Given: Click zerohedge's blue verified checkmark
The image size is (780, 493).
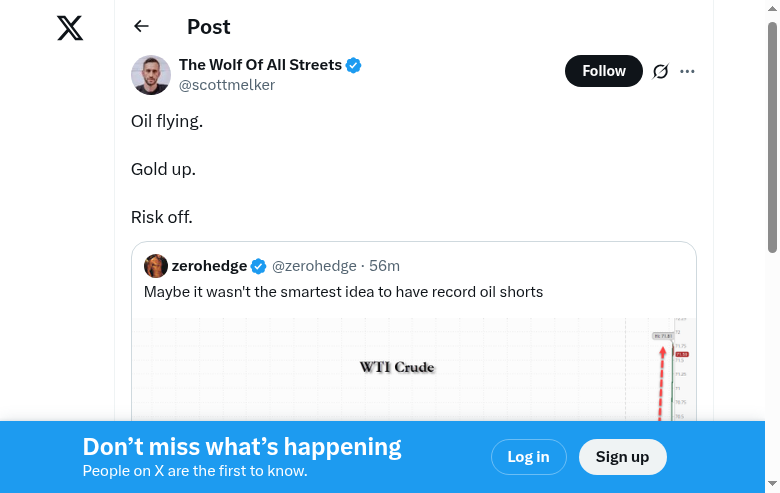Looking at the screenshot, I should [x=258, y=265].
